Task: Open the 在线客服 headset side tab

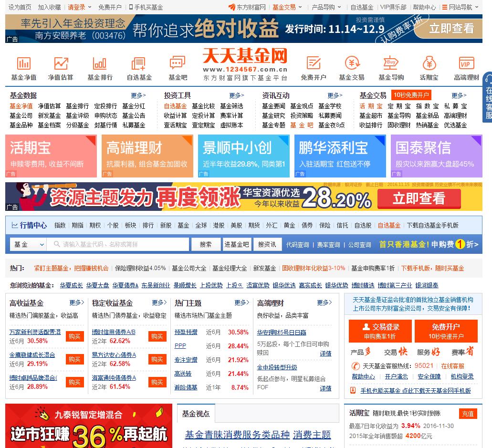Action: pyautogui.click(x=488, y=97)
